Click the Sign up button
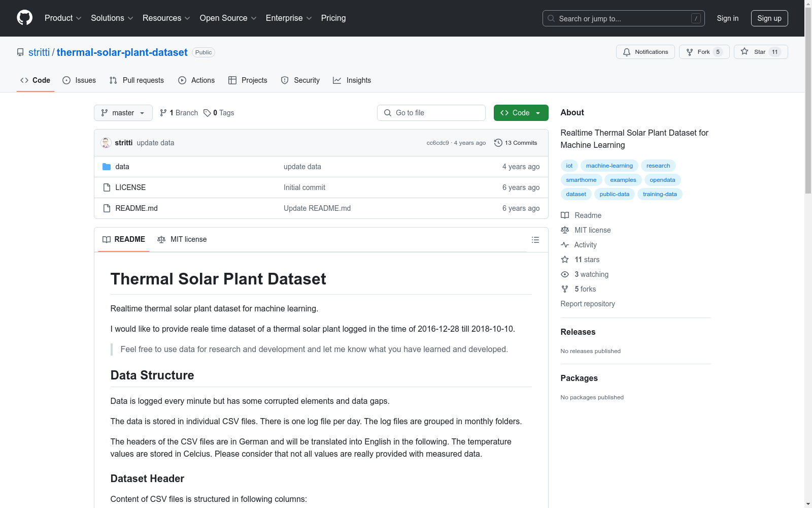Screen dimensions: 812x508 click(769, 18)
